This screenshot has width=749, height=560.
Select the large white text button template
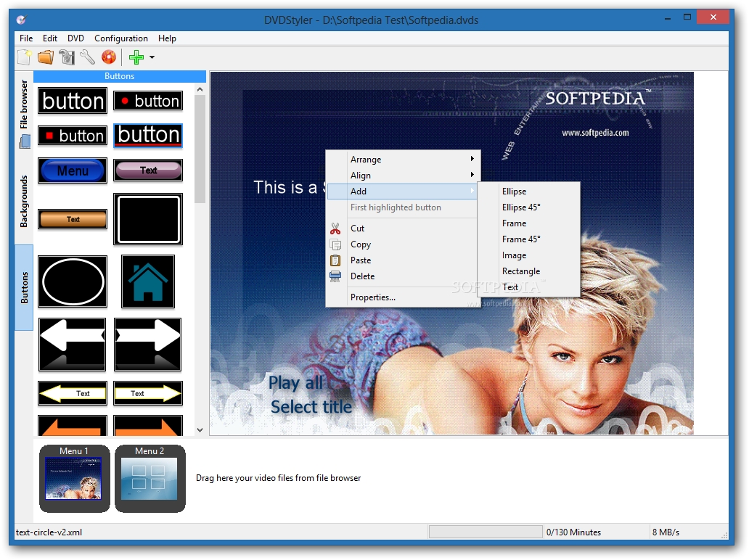click(x=73, y=101)
